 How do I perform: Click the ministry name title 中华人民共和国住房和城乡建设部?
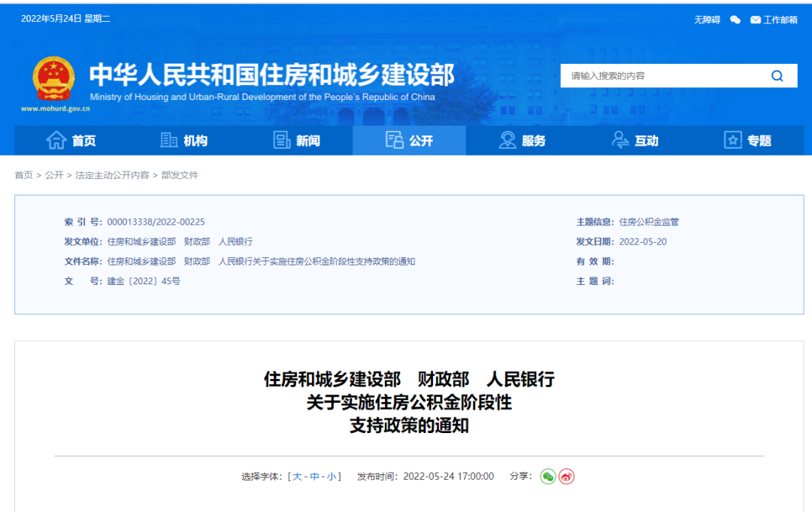tap(272, 74)
